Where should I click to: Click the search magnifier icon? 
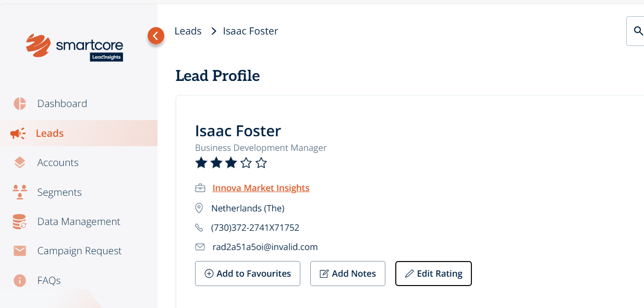click(x=638, y=31)
